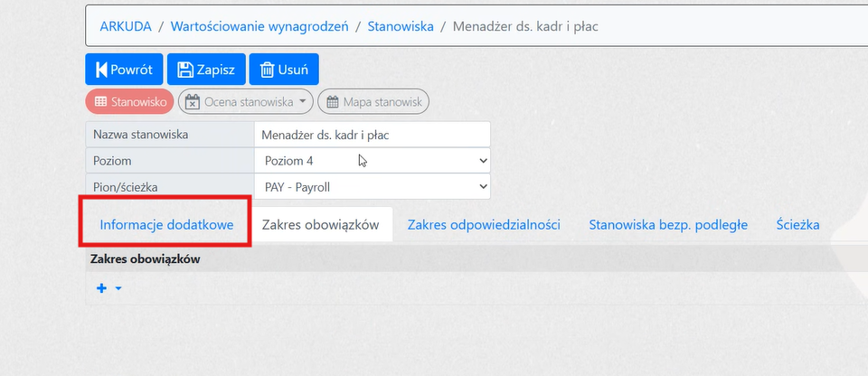This screenshot has height=376, width=868.
Task: Click the trash can icon on Usuń
Action: coord(267,70)
